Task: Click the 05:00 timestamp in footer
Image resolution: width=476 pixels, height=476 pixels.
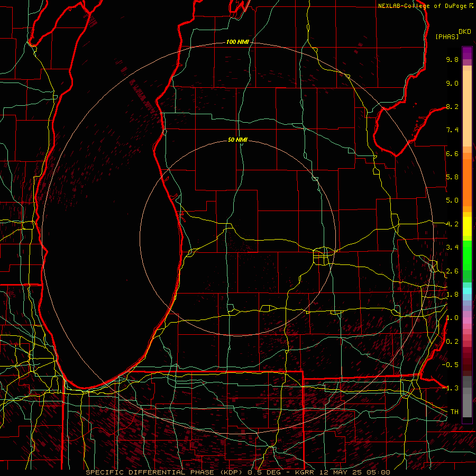Action: tap(378, 472)
